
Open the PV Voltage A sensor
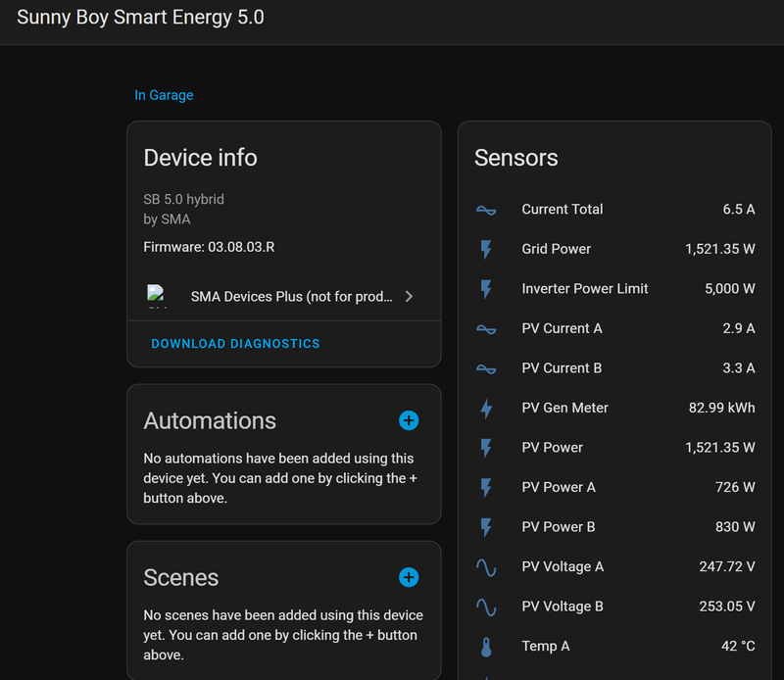tap(614, 566)
